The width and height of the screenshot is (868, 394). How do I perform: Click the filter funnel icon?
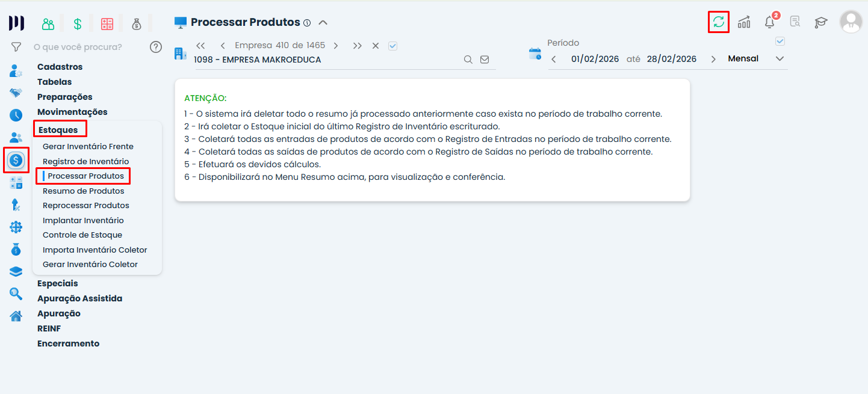point(16,46)
